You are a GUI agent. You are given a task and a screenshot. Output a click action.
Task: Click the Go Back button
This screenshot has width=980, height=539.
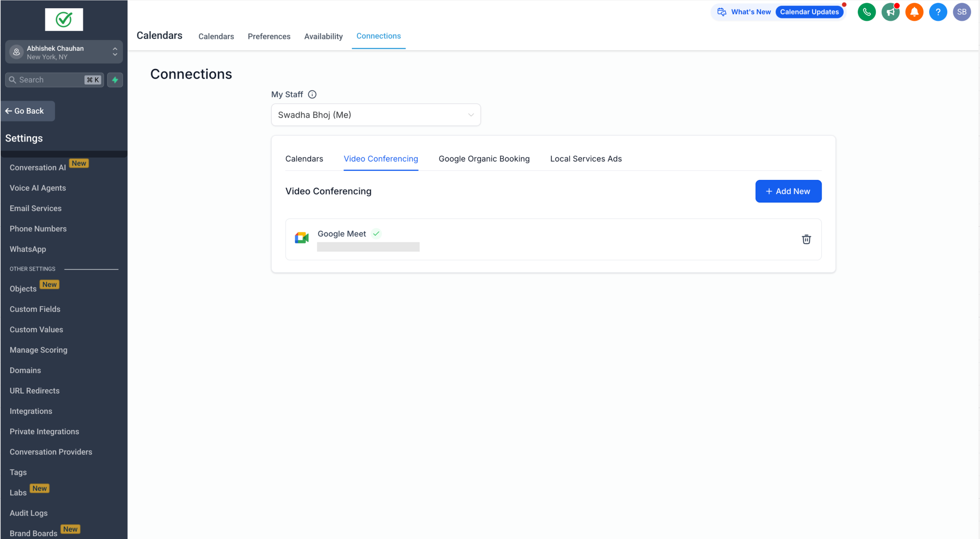(28, 111)
